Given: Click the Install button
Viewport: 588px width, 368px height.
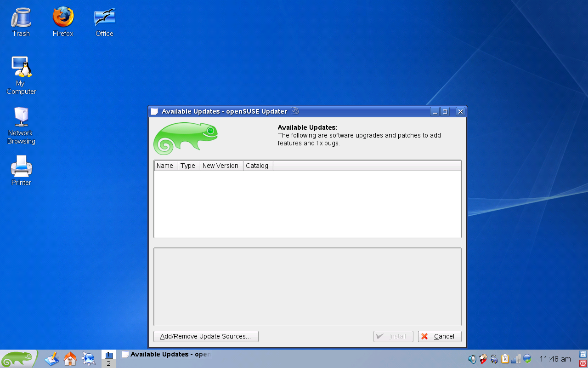Looking at the screenshot, I should [393, 336].
